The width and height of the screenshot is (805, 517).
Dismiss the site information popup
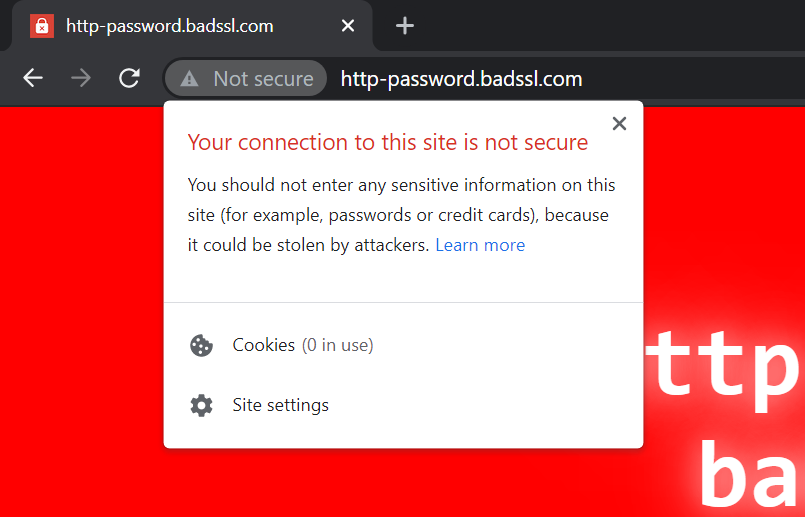pos(619,124)
